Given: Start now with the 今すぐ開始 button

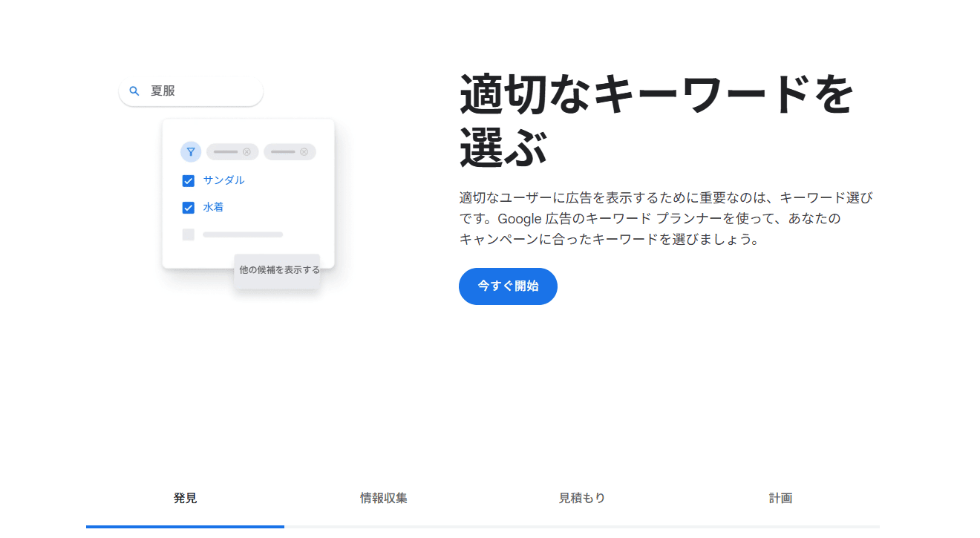Looking at the screenshot, I should (x=508, y=286).
